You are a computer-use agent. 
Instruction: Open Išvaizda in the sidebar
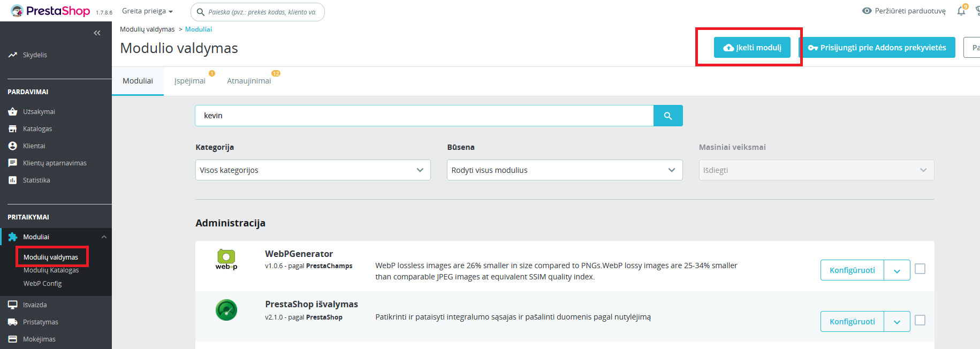[35, 305]
